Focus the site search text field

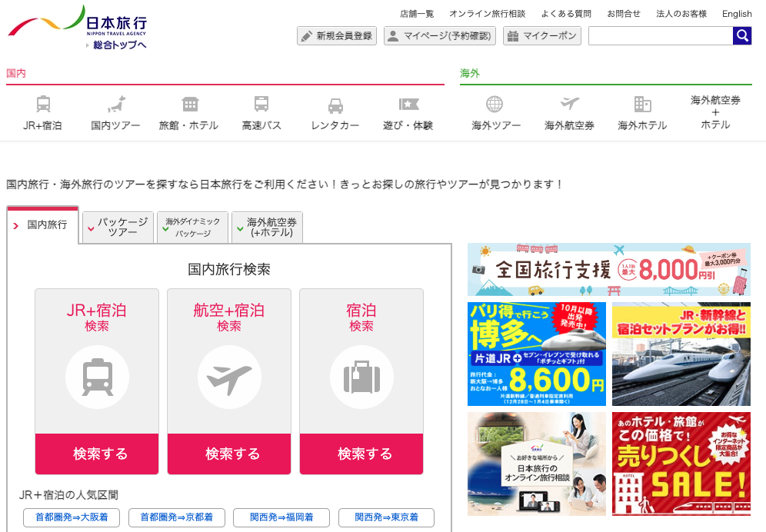(x=660, y=36)
